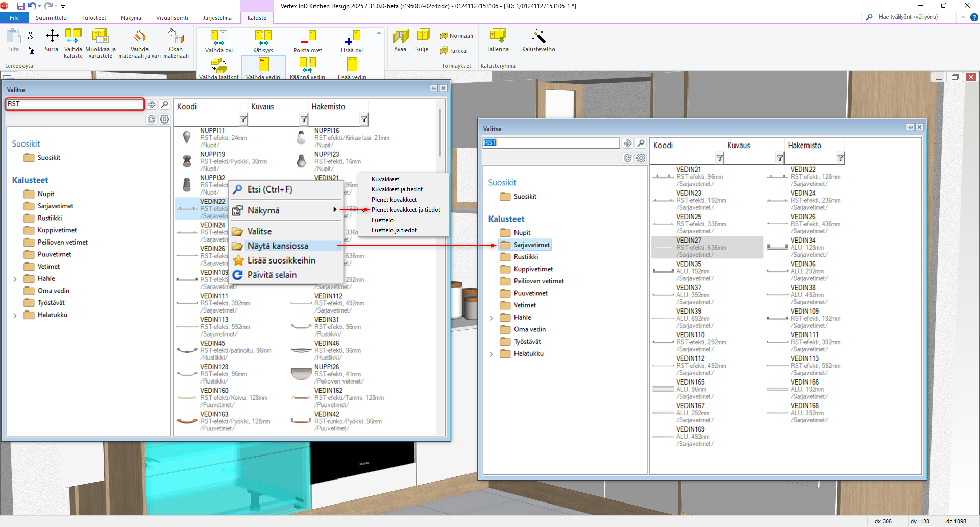
Task: Click the Poista ovet icon
Action: tap(308, 37)
